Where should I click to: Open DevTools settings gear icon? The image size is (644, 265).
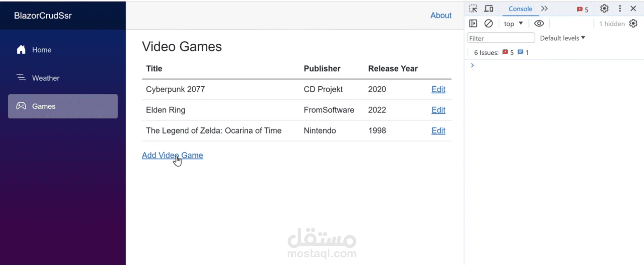(x=604, y=9)
